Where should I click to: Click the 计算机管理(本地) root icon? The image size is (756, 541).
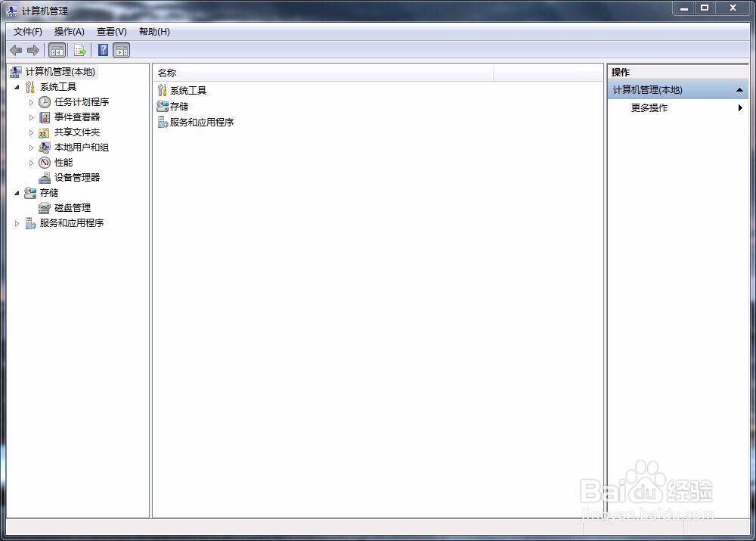[x=15, y=72]
